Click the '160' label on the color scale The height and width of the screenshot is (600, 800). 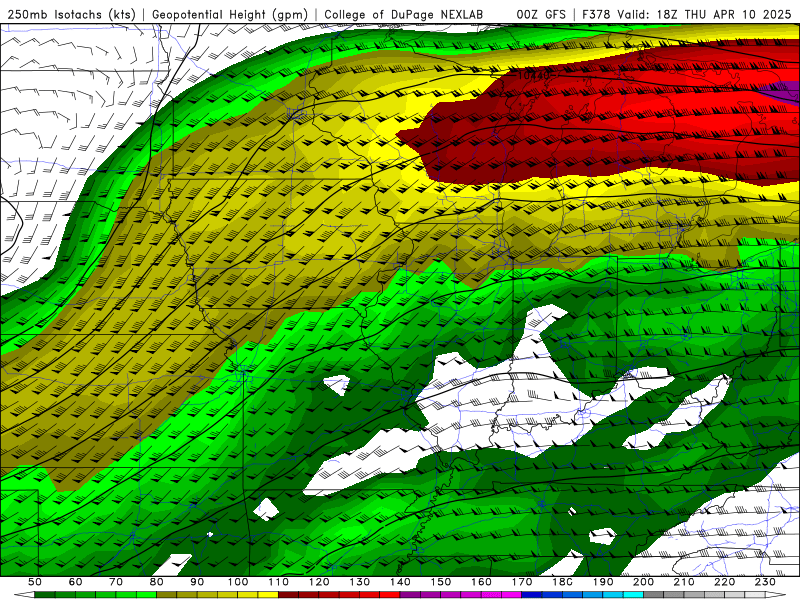[x=481, y=582]
